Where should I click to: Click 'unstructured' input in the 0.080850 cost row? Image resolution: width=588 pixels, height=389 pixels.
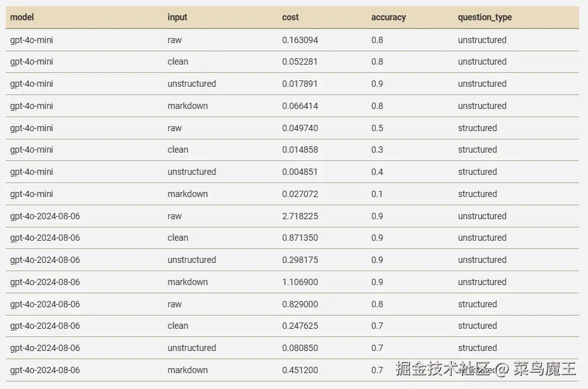tap(191, 348)
